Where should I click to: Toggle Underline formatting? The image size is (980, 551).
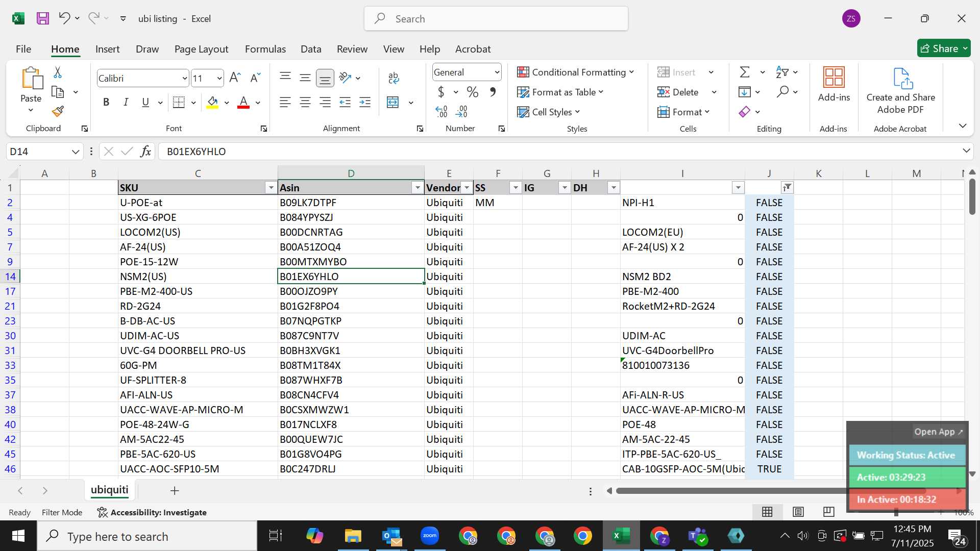pyautogui.click(x=145, y=103)
